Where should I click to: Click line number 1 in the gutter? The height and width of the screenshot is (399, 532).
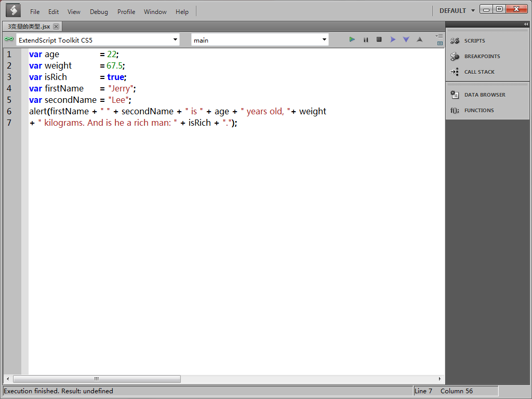9,54
